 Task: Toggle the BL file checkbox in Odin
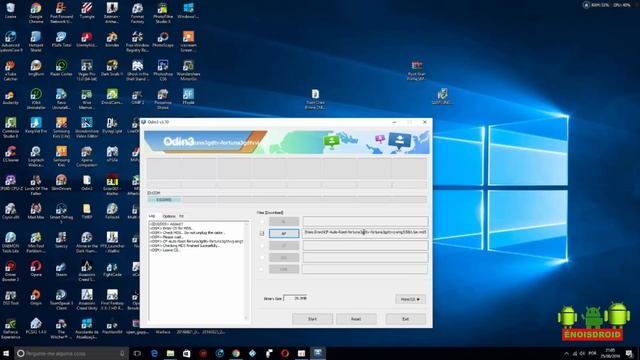pos(262,221)
